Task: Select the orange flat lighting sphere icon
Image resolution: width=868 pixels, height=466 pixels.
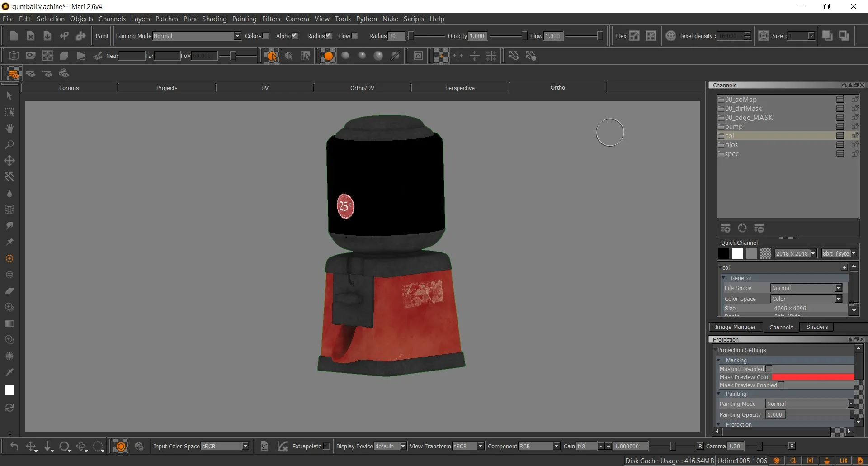Action: pyautogui.click(x=329, y=56)
